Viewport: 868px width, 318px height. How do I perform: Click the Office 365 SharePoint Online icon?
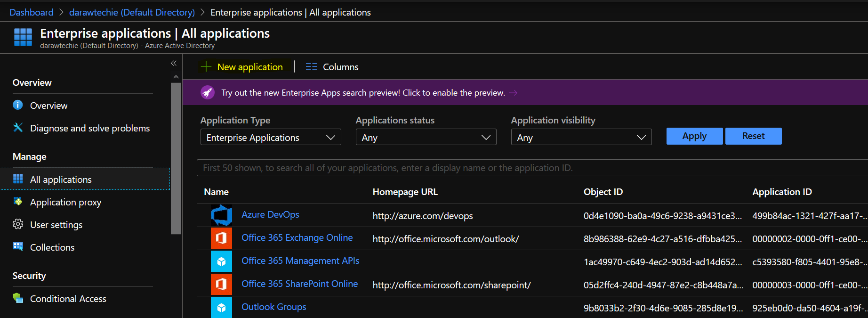click(221, 284)
